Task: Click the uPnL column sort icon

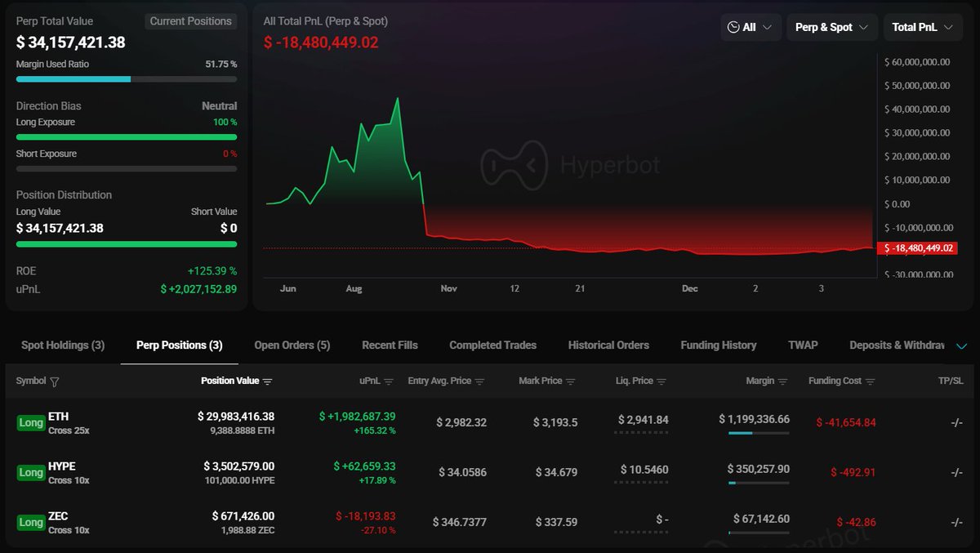Action: pyautogui.click(x=390, y=381)
